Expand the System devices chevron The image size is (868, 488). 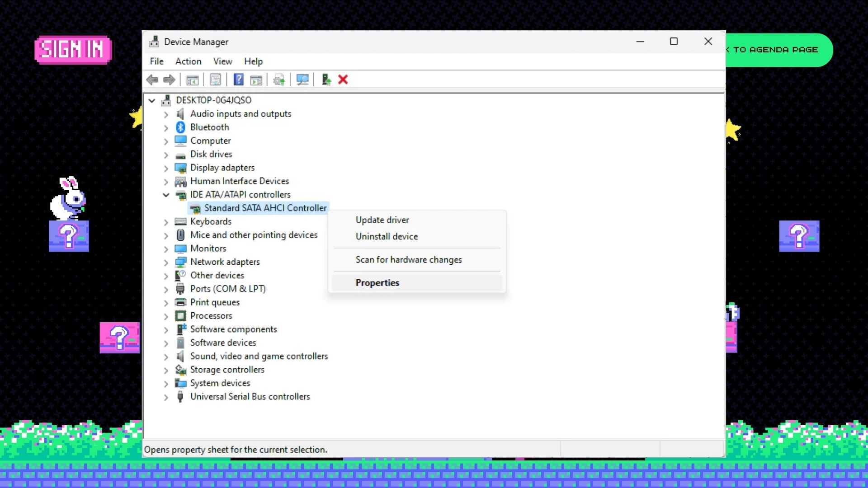tap(166, 384)
